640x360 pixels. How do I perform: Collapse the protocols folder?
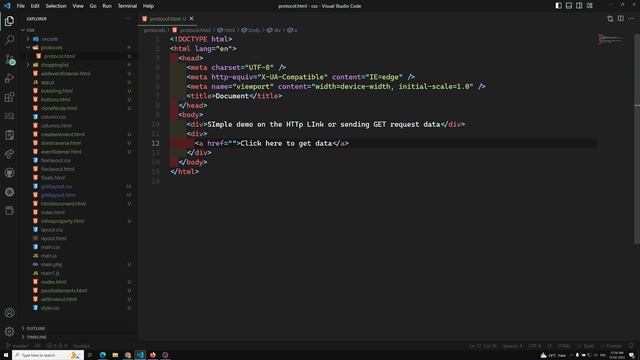[51, 48]
